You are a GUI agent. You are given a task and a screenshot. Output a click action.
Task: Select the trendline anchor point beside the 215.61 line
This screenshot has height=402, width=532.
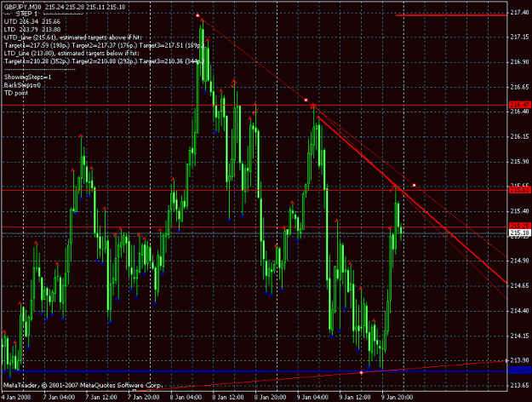point(415,185)
